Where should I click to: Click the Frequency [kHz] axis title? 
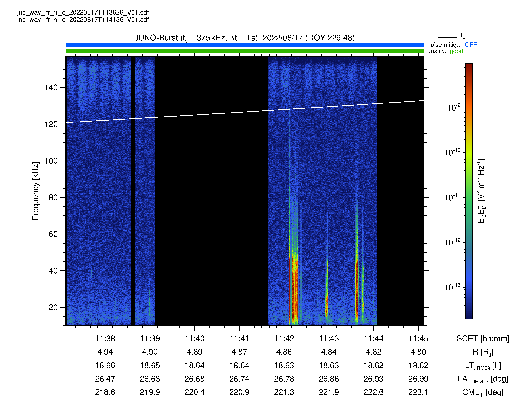(36, 191)
